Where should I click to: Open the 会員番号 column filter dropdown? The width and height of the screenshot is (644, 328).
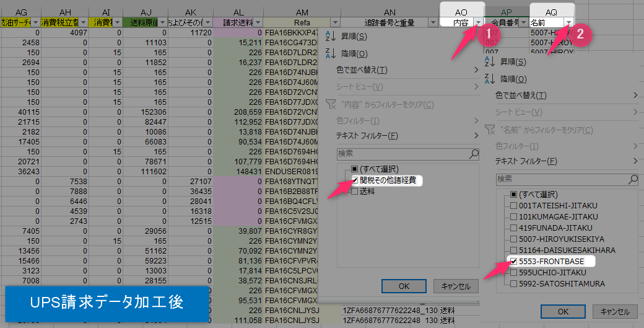click(524, 22)
